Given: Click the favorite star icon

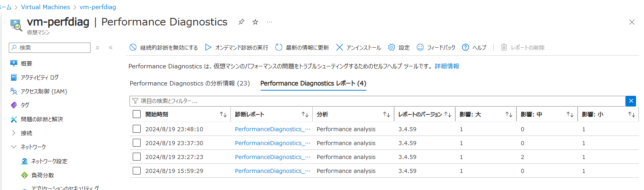Looking at the screenshot, I should (255, 22).
